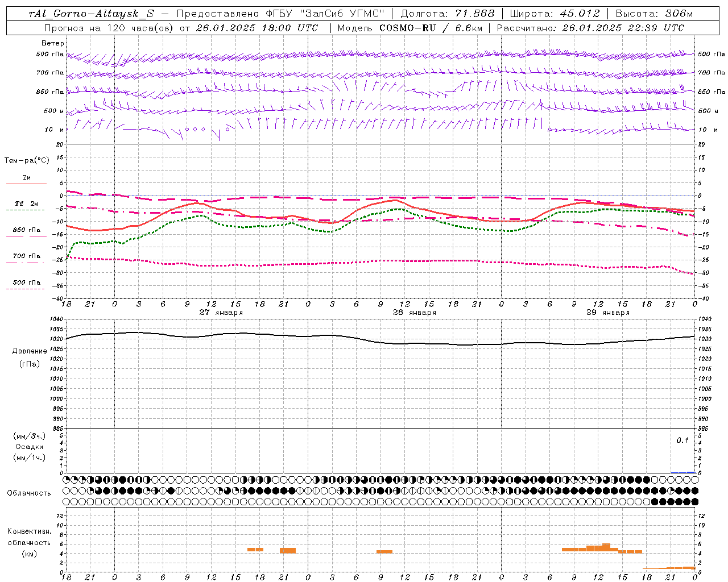Click the Модель COSMO-RU / 6.6км text
Screen dimensions: 728x582
tap(411, 28)
